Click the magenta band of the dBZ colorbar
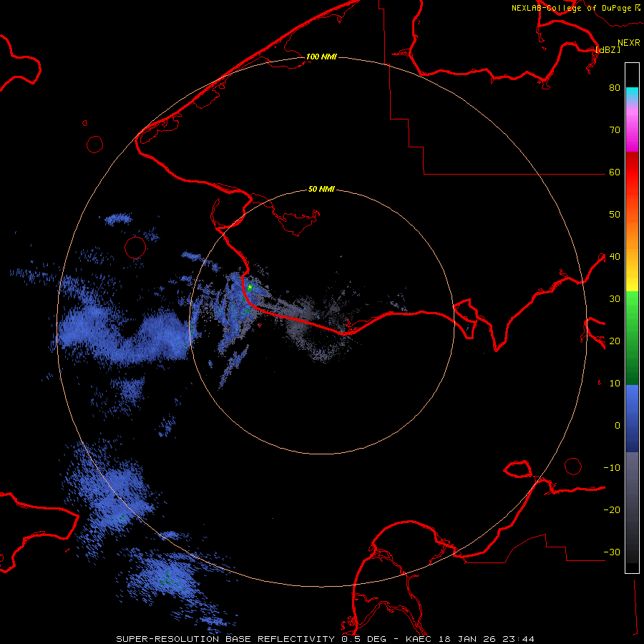Screen dimensions: 644x644 point(632,132)
